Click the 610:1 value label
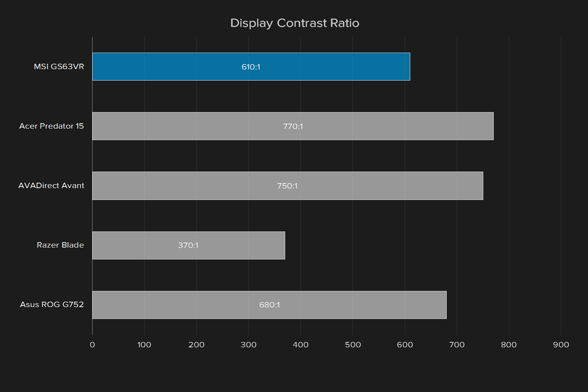The image size is (588, 392). click(x=251, y=67)
